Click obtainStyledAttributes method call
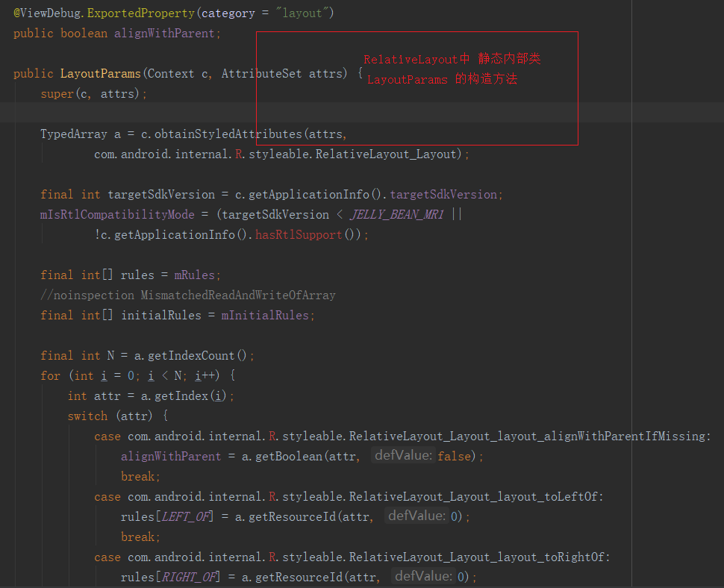Screen dimensions: 724x588 [228, 134]
